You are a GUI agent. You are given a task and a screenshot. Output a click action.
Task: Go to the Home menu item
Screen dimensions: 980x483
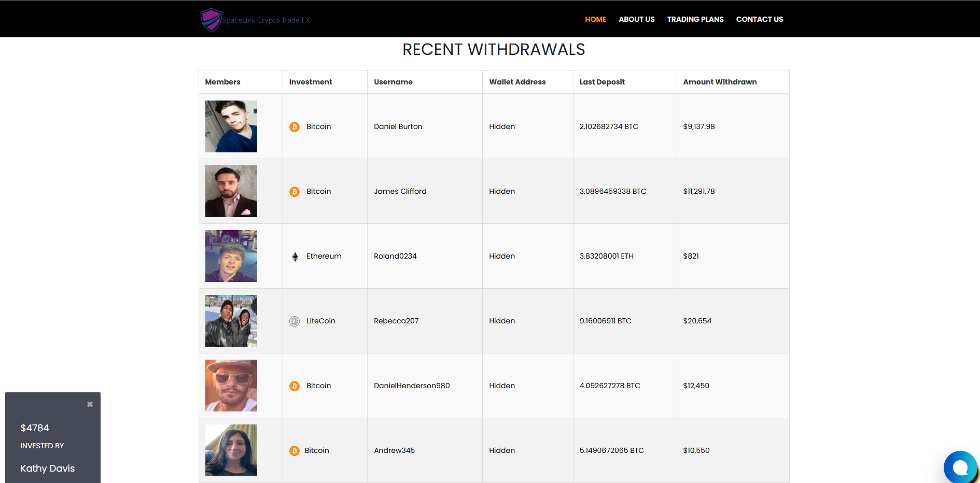[x=595, y=19]
